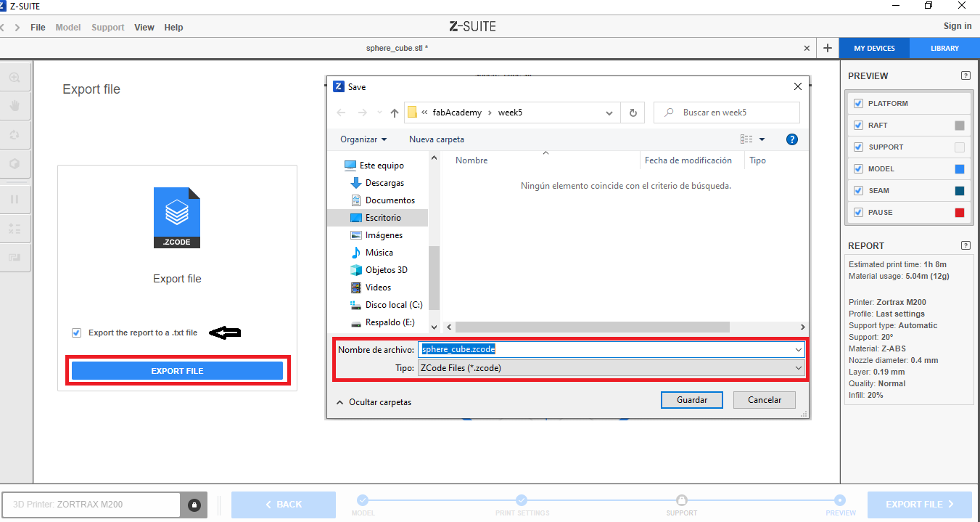This screenshot has height=522, width=980.
Task: Open the View menu
Action: point(144,28)
